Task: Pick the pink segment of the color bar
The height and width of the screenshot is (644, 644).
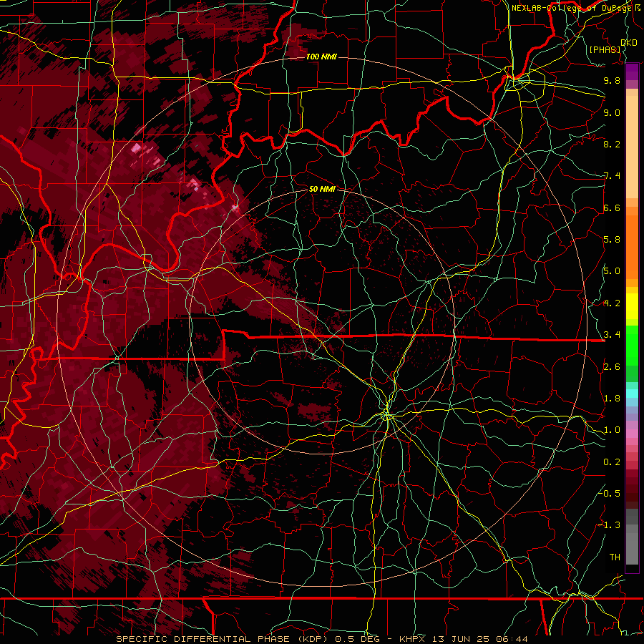Action: pos(632,434)
